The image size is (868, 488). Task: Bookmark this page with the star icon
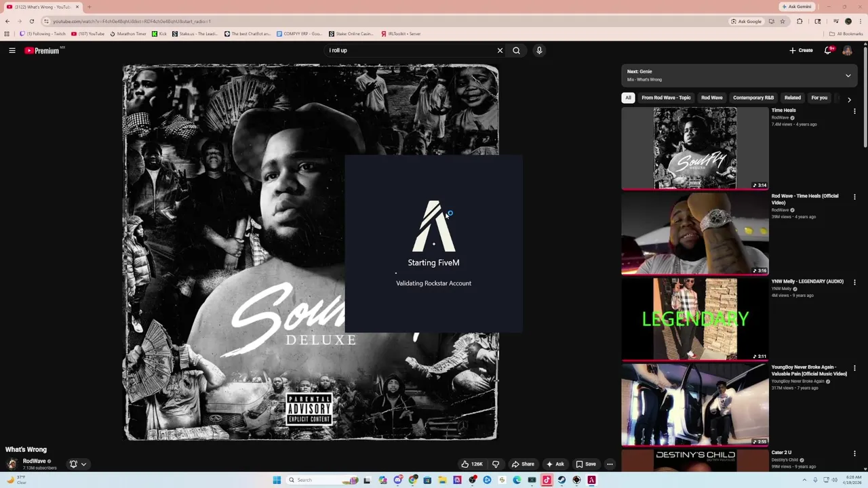[x=782, y=21]
